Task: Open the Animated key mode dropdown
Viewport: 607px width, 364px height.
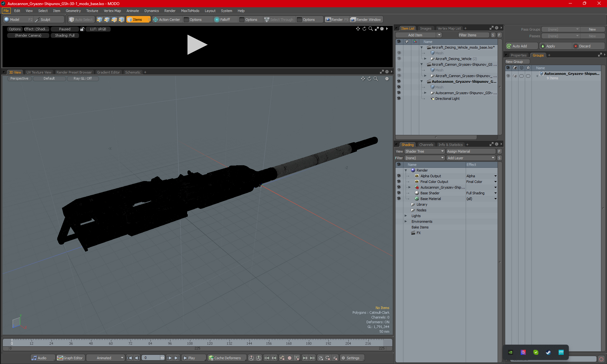Action: (106, 358)
